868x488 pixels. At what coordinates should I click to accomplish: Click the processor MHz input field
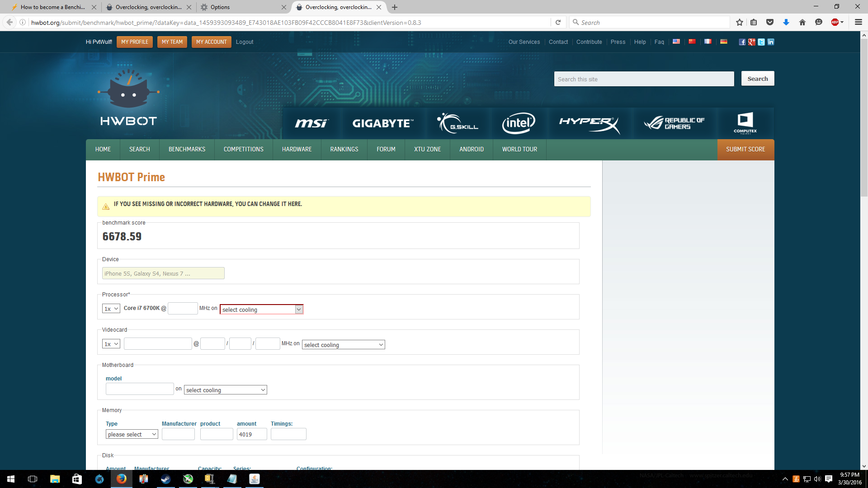pos(183,309)
